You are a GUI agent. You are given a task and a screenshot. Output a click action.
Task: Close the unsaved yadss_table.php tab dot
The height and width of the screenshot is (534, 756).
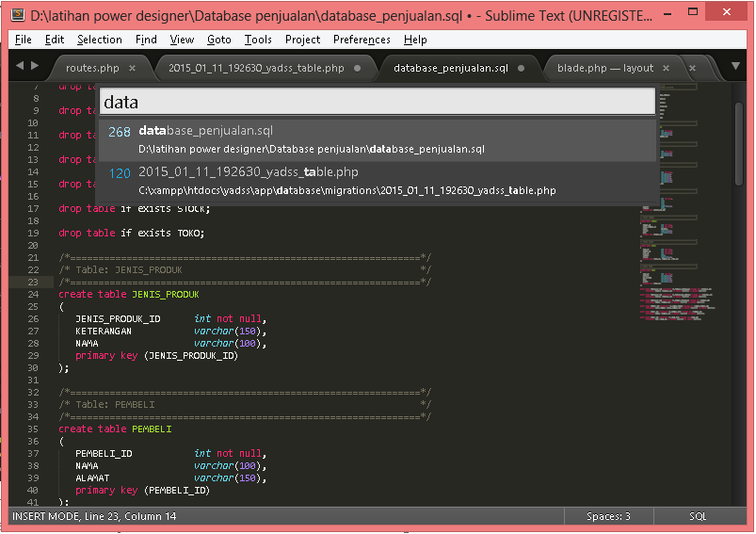[357, 68]
